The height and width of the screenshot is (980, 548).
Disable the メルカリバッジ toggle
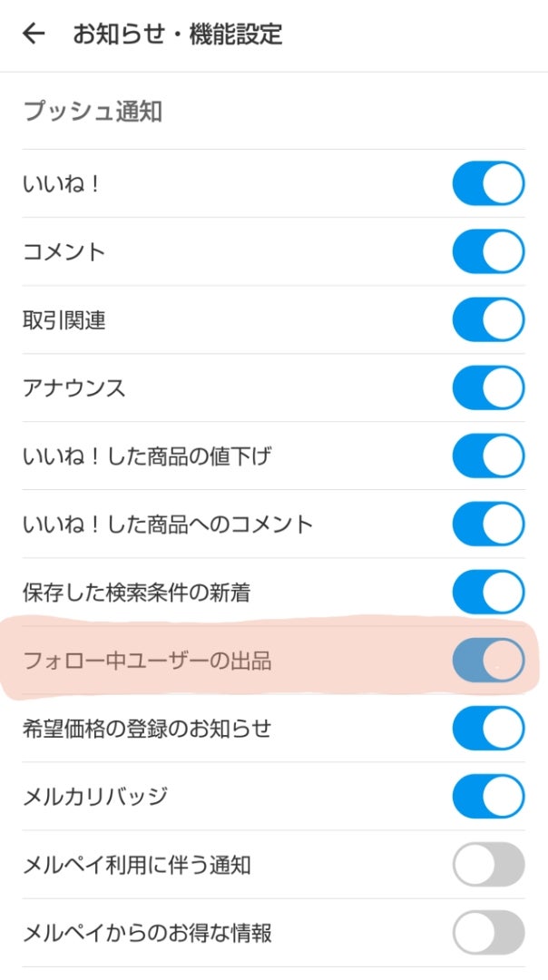(x=489, y=797)
